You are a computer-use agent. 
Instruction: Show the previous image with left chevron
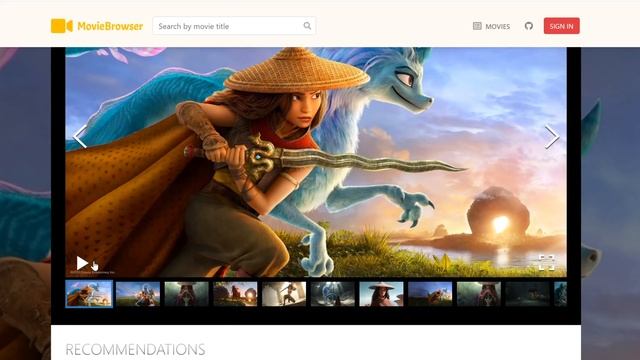80,137
